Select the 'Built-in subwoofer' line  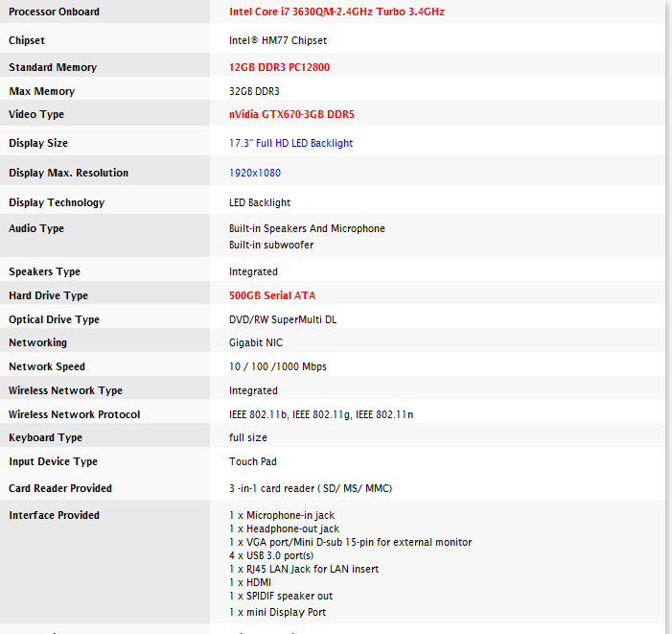271,245
